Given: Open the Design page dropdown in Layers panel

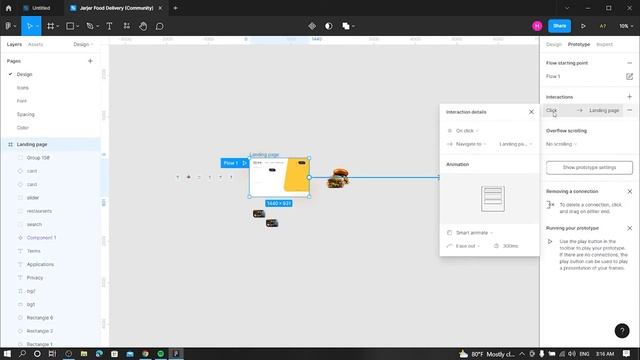Looking at the screenshot, I should pyautogui.click(x=83, y=44).
